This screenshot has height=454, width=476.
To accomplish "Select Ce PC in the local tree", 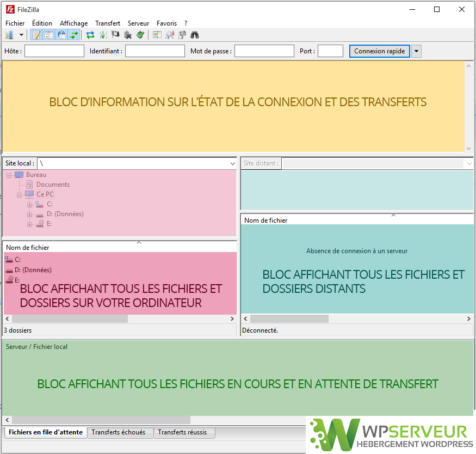I will point(45,194).
